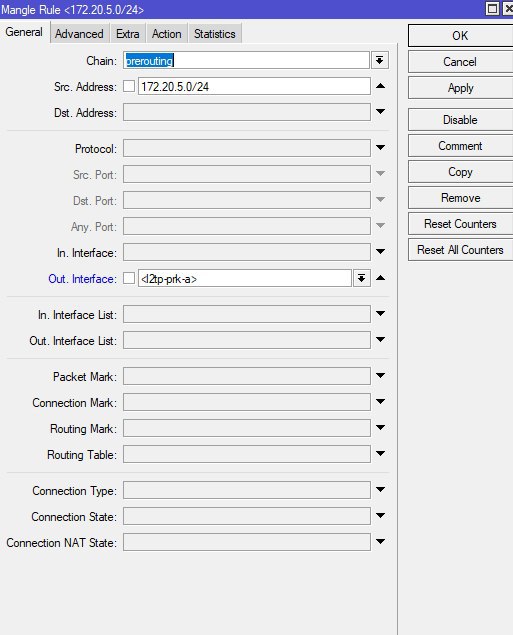Toggle Src. Address invert checkbox
Screen dimensions: 513x635
pyautogui.click(x=129, y=86)
